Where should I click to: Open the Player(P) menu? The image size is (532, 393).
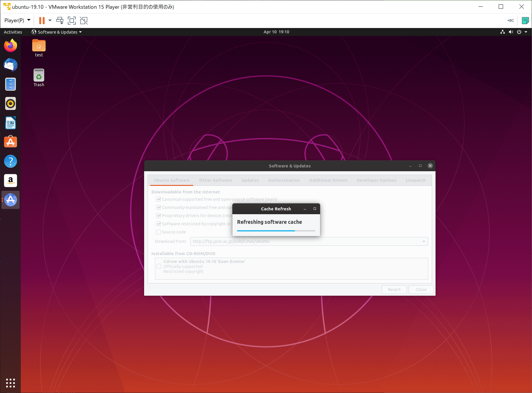point(17,20)
